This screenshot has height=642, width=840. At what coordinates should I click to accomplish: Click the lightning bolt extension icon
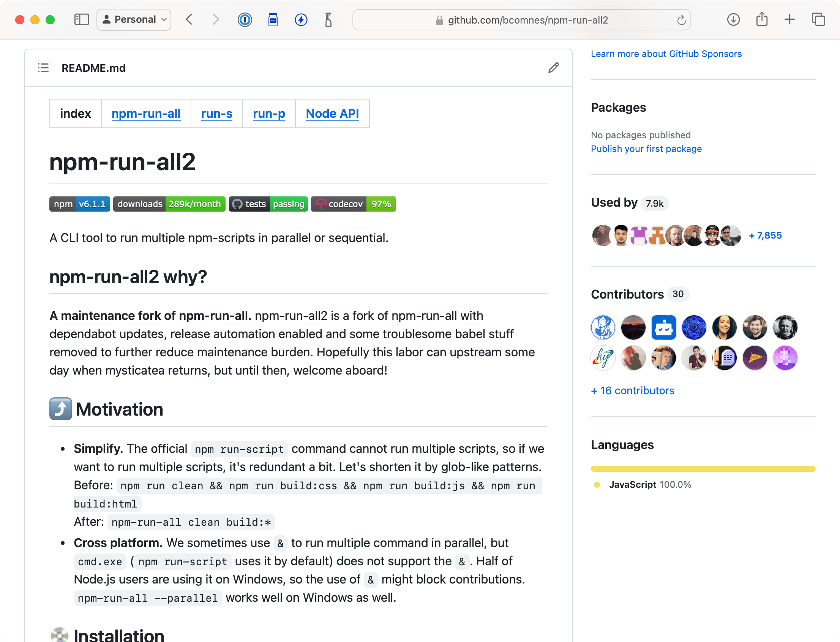click(x=301, y=19)
